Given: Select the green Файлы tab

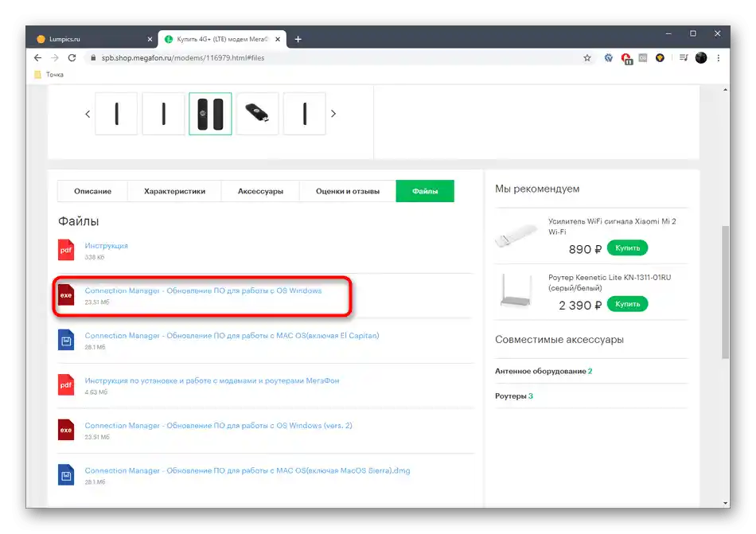Looking at the screenshot, I should [x=425, y=191].
